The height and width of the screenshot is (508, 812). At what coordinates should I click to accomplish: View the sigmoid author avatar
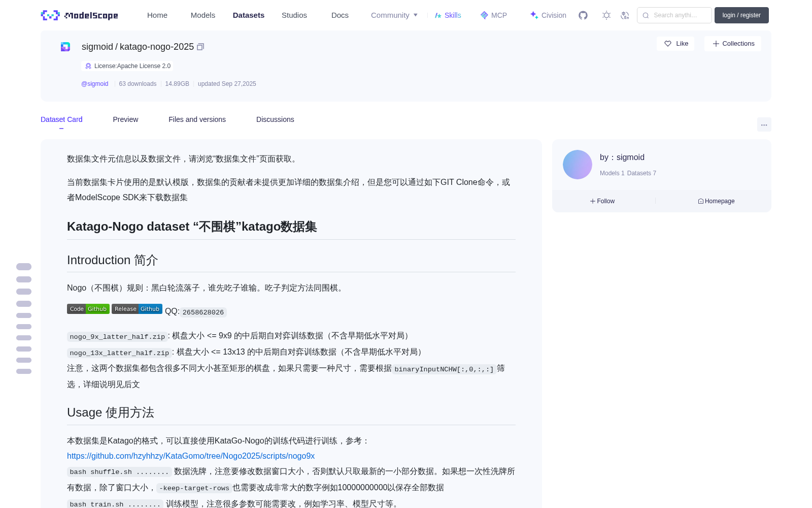578,165
